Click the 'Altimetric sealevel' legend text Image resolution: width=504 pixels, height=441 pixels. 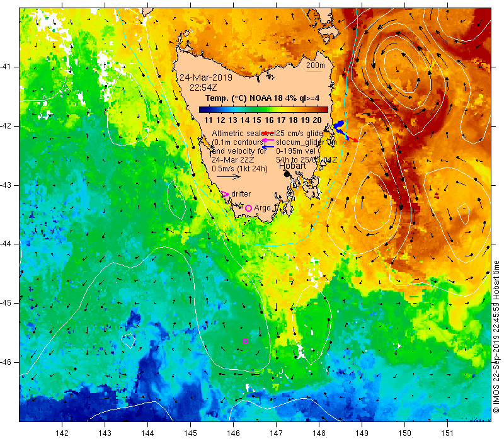point(243,134)
